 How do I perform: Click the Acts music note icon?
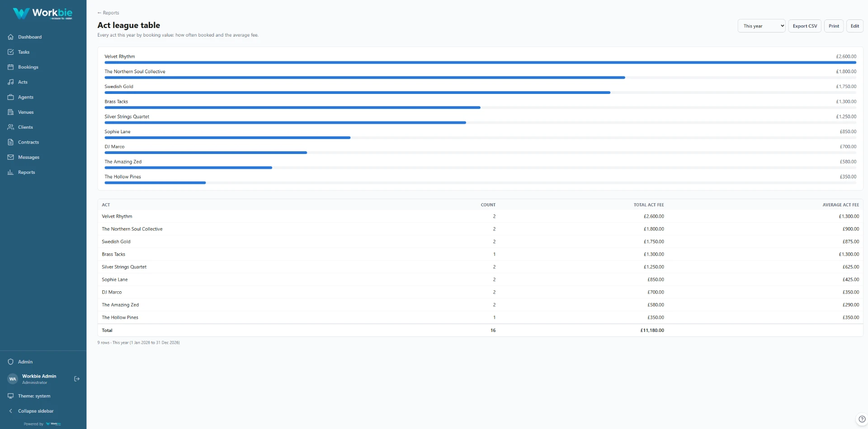point(11,82)
